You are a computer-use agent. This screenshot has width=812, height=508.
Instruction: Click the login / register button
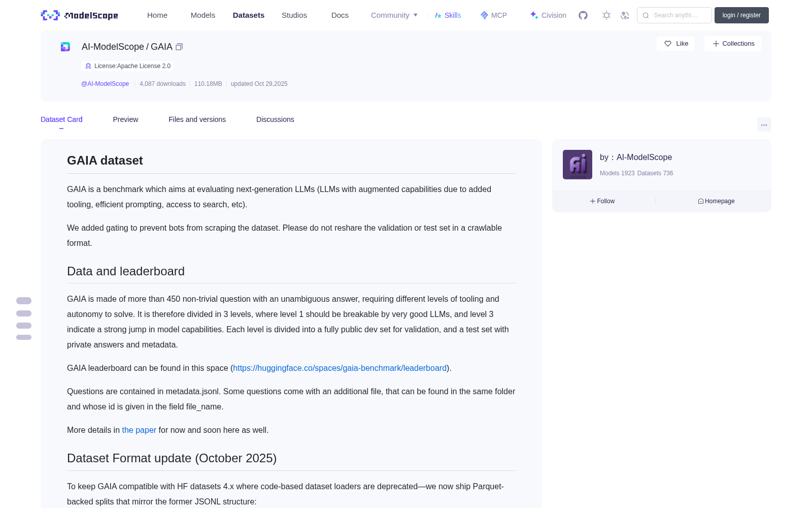click(x=741, y=15)
